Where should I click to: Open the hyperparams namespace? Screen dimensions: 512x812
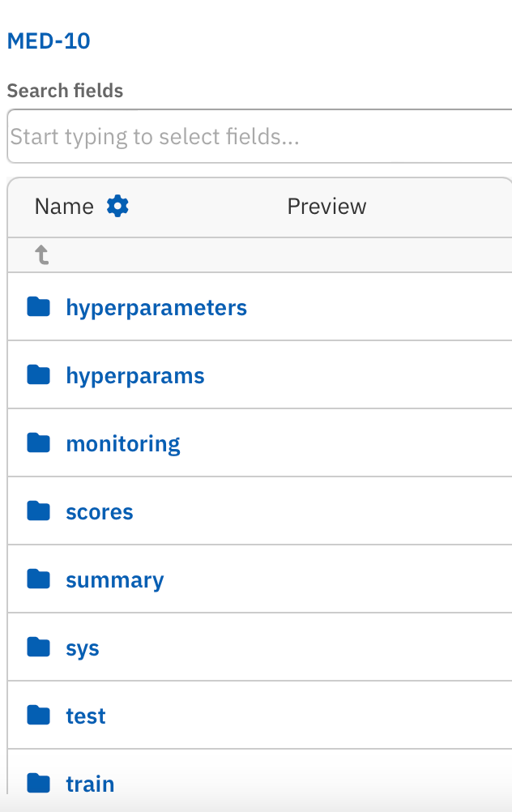pos(135,376)
